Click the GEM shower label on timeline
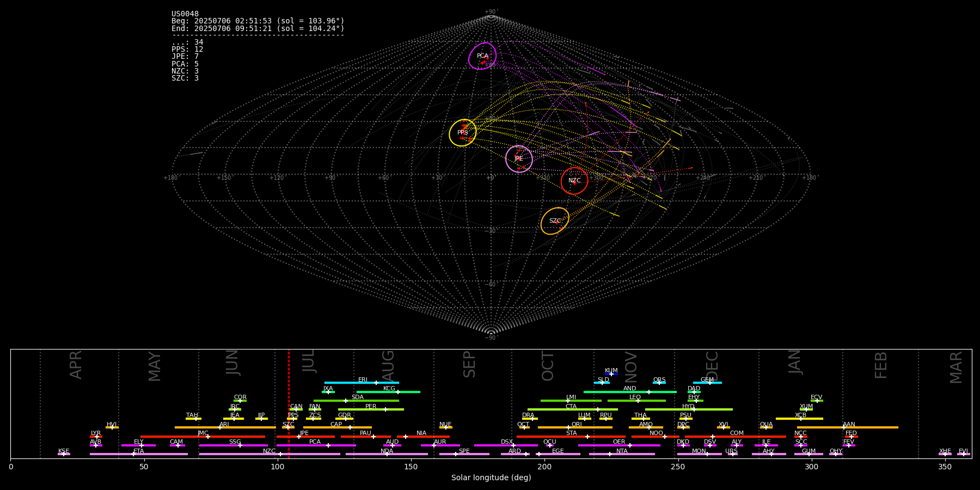Image resolution: width=980 pixels, height=490 pixels. pos(707,380)
